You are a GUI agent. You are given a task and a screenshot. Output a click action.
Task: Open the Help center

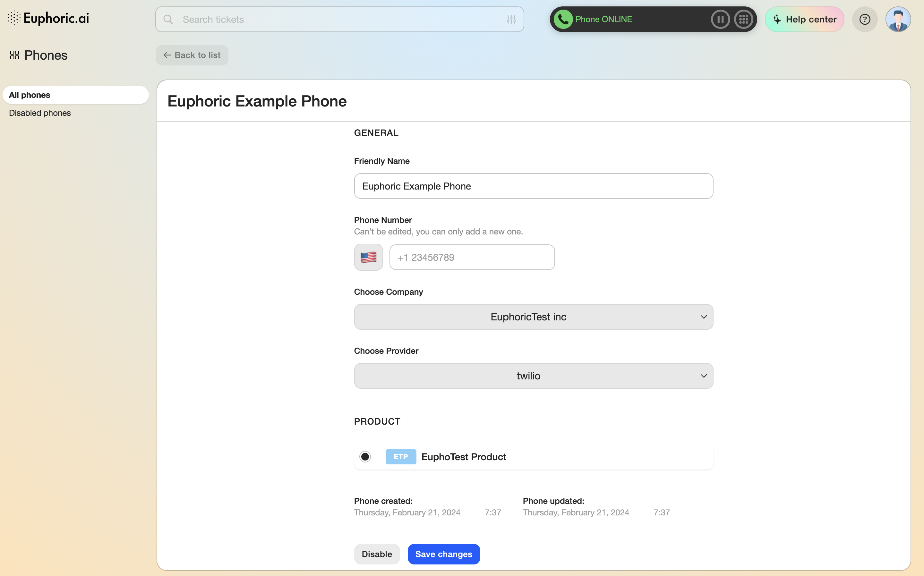804,19
